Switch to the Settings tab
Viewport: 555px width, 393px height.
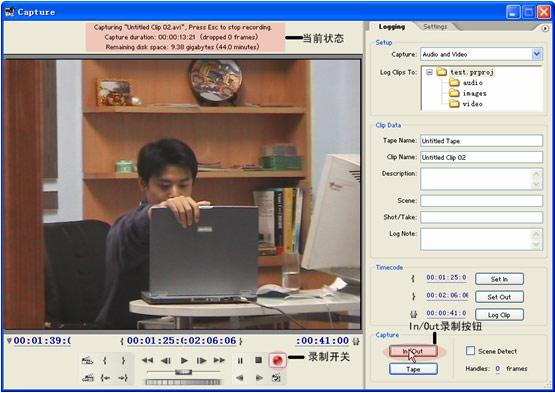pos(435,27)
